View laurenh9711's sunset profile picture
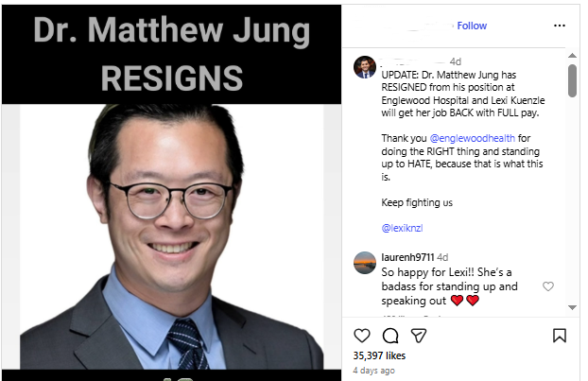This screenshot has height=381, width=588. 365,263
